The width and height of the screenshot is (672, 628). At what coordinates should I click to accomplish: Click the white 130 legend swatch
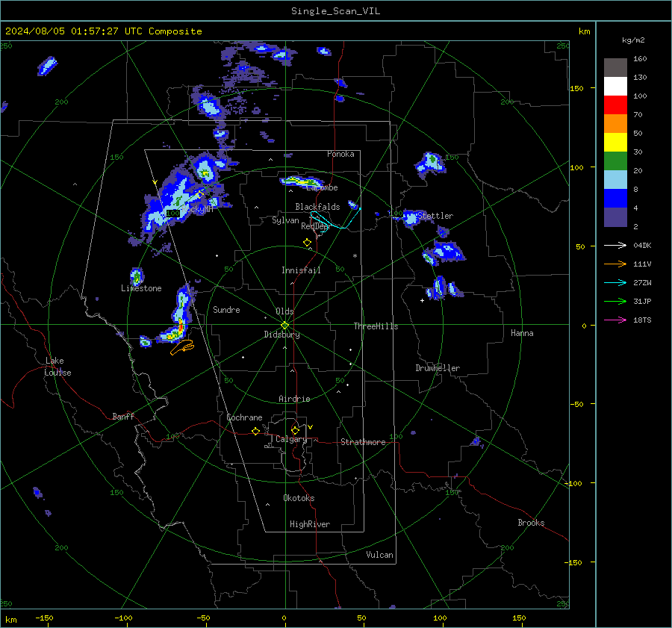pyautogui.click(x=615, y=86)
